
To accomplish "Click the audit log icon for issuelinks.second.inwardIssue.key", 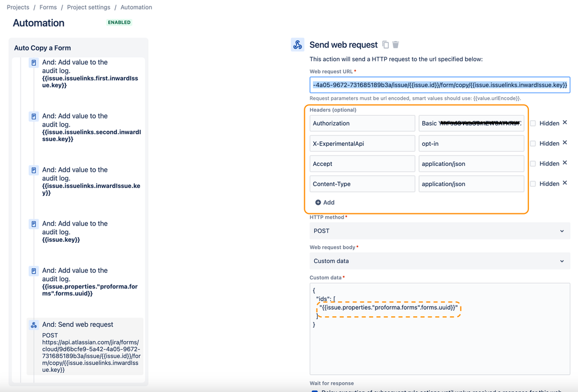I will [34, 116].
